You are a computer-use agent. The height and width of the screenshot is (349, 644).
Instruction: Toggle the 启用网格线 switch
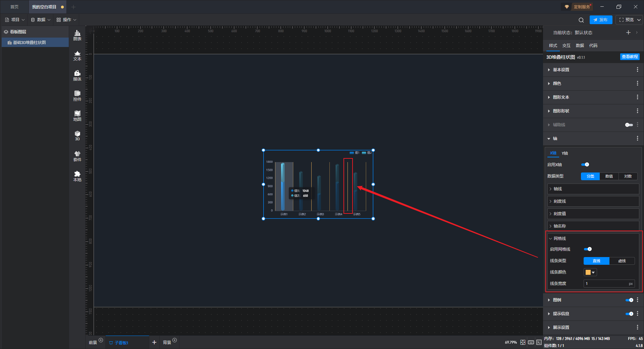coord(588,249)
